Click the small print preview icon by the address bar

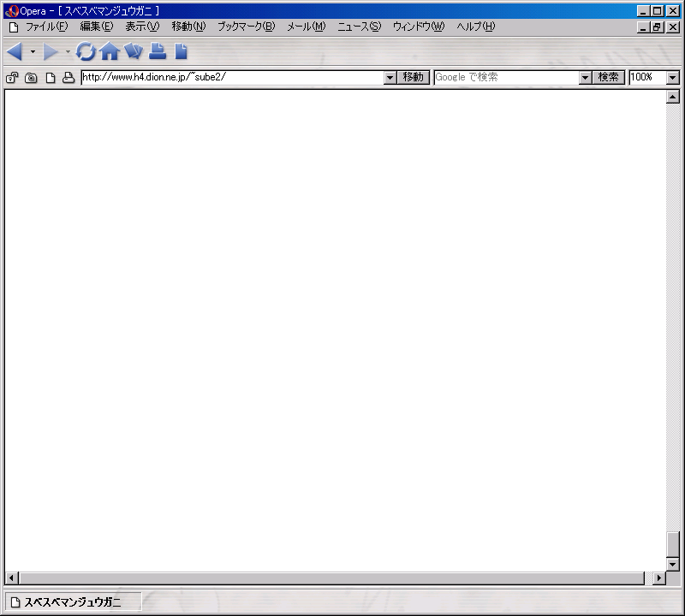[x=68, y=78]
